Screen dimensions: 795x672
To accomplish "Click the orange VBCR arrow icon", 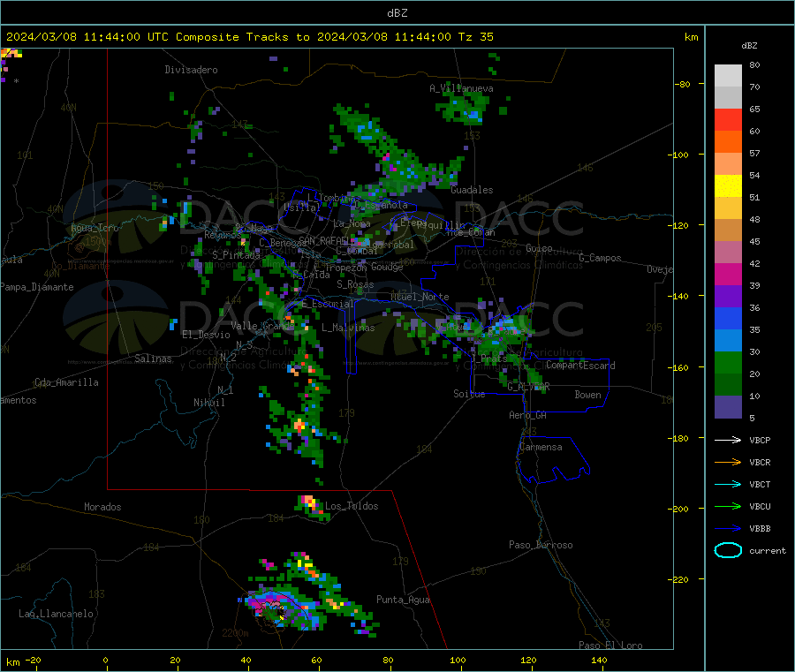I will tap(728, 462).
